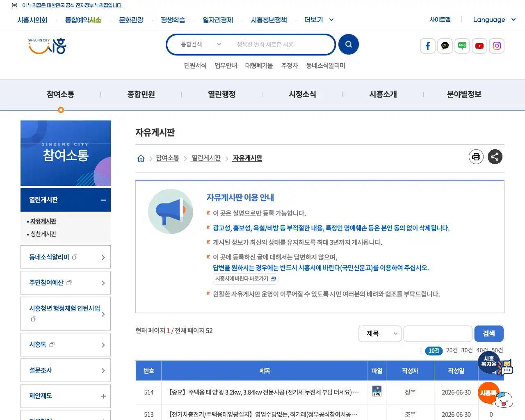Open the Language dropdown
Image resolution: width=525 pixels, height=420 pixels.
coord(494,20)
